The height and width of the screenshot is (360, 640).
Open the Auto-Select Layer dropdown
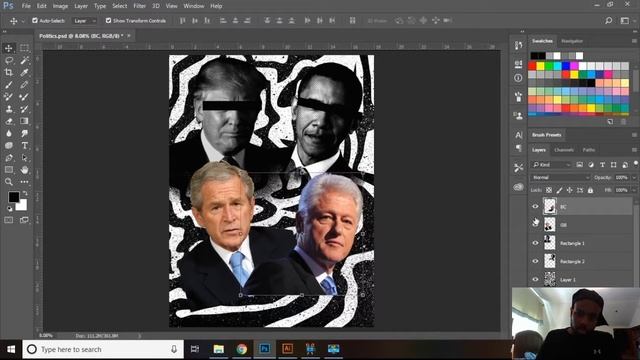point(84,20)
